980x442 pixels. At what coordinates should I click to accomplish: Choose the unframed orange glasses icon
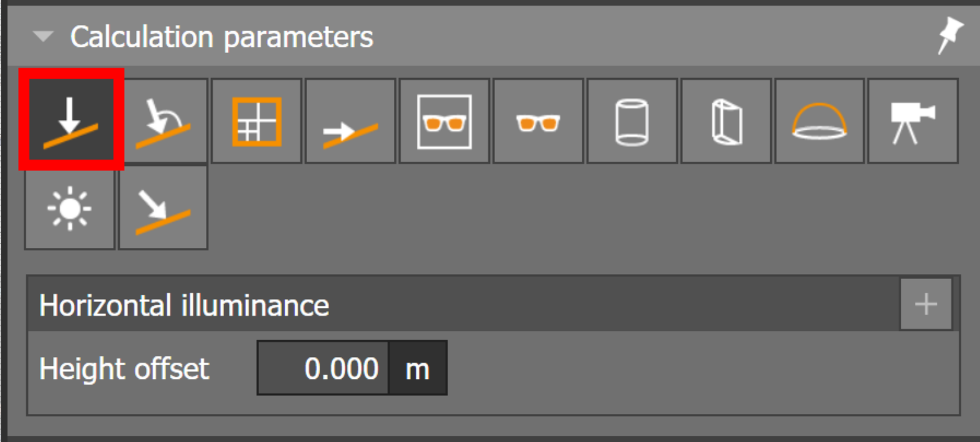[538, 120]
